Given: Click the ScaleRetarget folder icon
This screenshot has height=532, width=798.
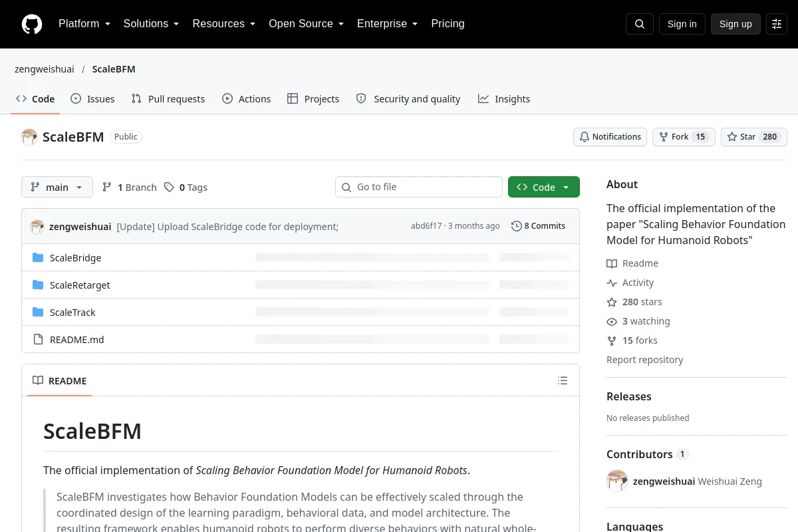Looking at the screenshot, I should click(x=38, y=285).
